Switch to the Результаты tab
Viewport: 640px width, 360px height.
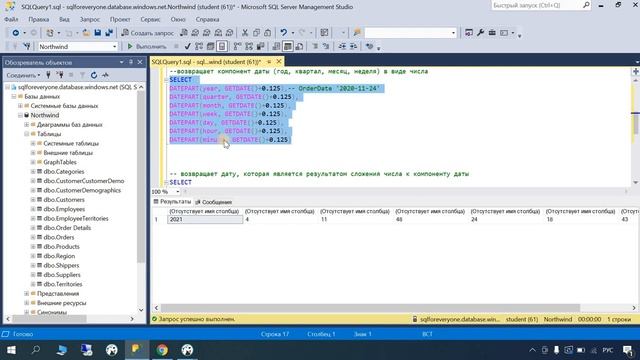pos(172,202)
